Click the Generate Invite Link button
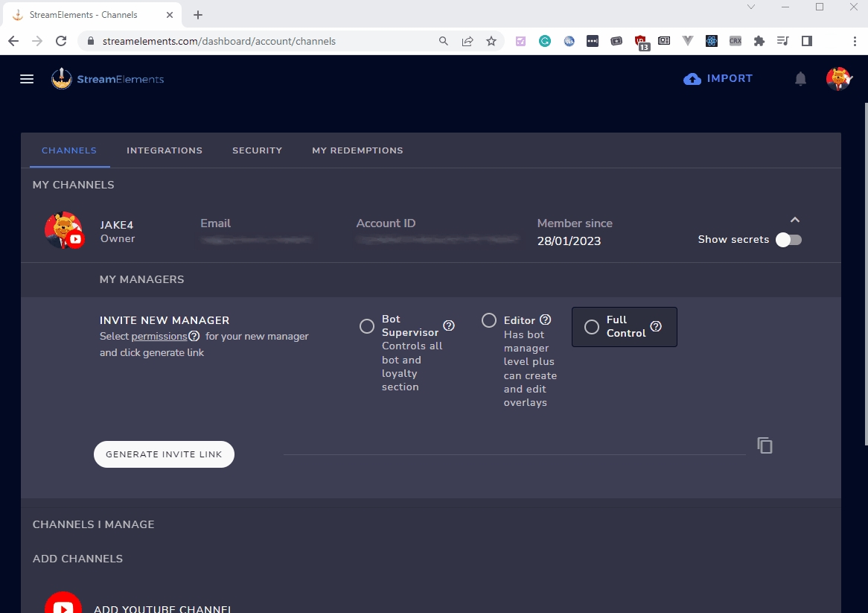868x613 pixels. point(164,454)
